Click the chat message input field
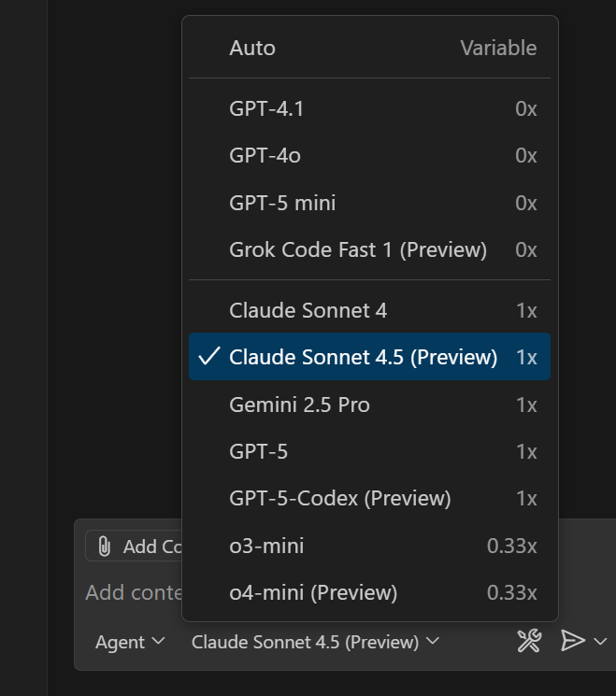Screen dimensions: 616x696 tap(131, 592)
